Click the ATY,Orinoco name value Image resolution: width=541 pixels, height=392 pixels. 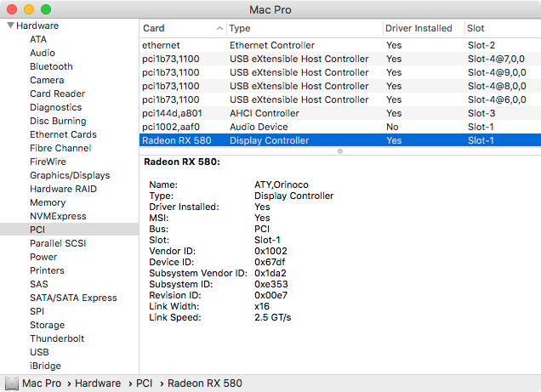coord(282,185)
